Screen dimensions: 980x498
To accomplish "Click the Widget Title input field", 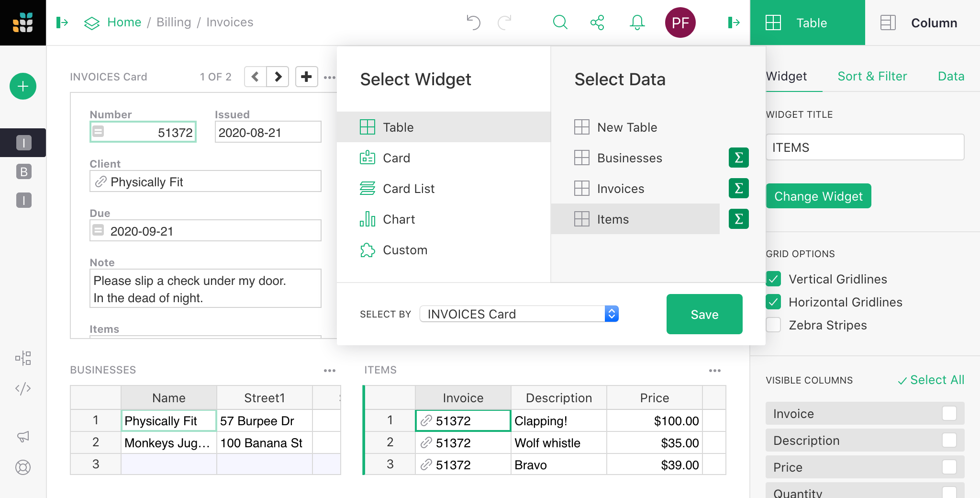I will (864, 147).
